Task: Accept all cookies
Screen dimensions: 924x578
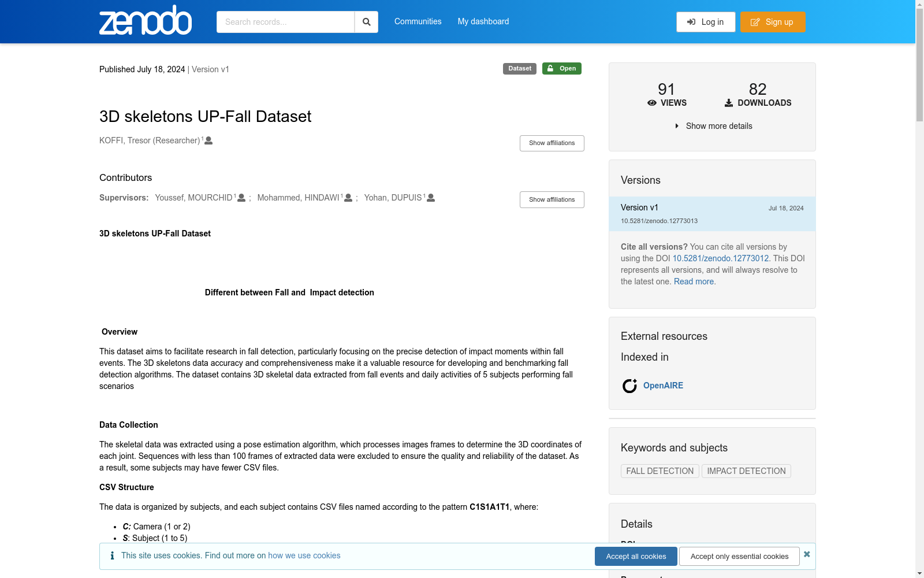Action: click(636, 557)
